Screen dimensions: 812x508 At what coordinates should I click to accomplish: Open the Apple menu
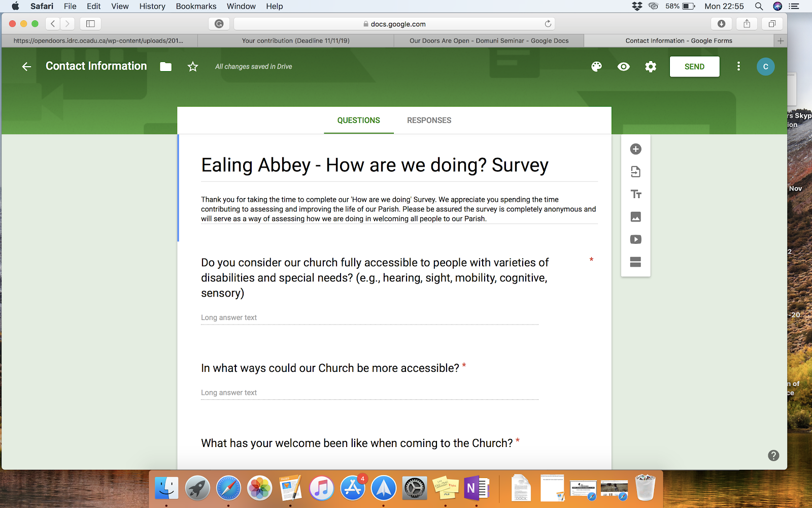[x=15, y=6]
